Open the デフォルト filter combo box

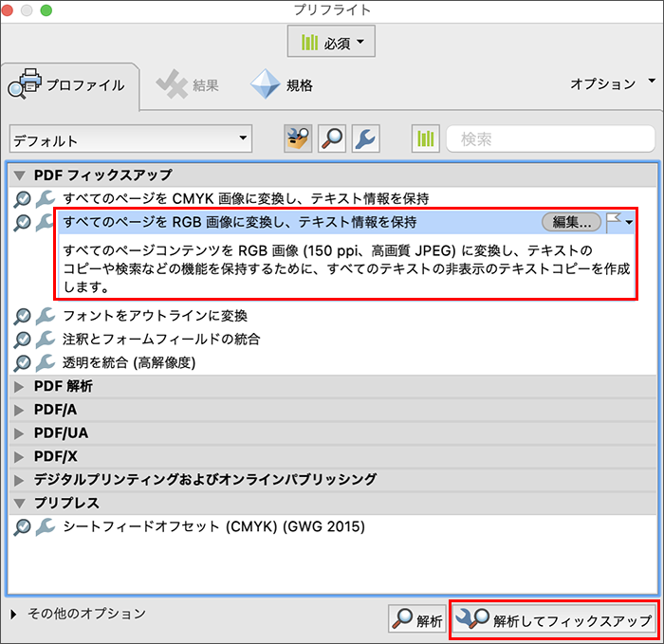(x=130, y=139)
